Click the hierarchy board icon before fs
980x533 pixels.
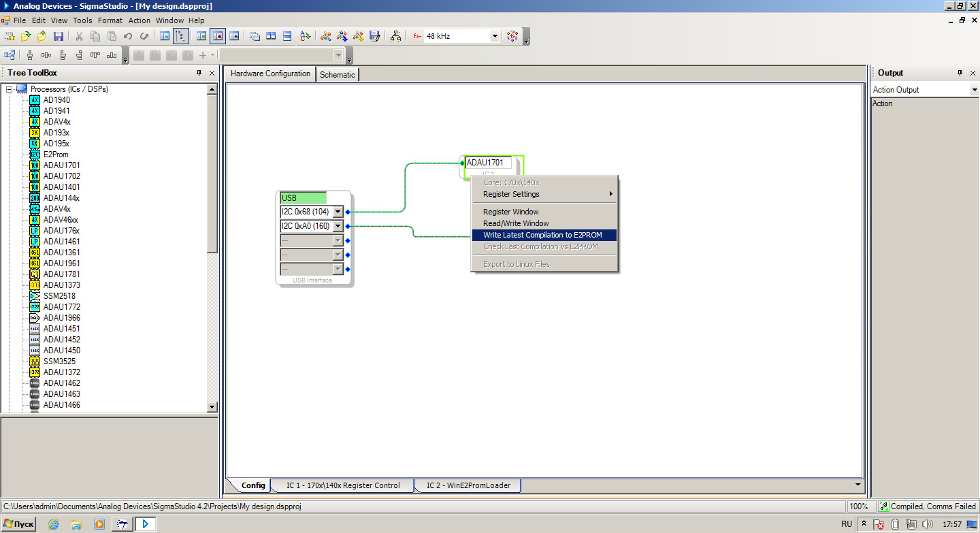pyautogui.click(x=395, y=36)
